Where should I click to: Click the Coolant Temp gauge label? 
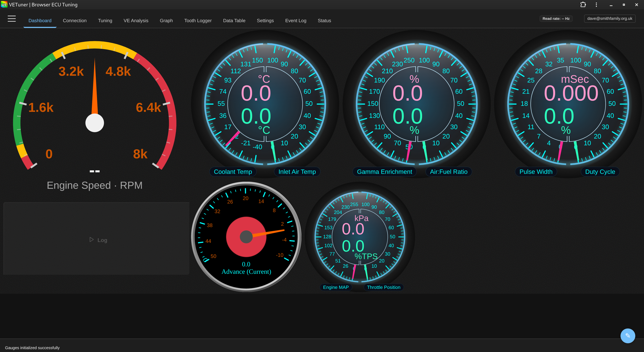233,172
